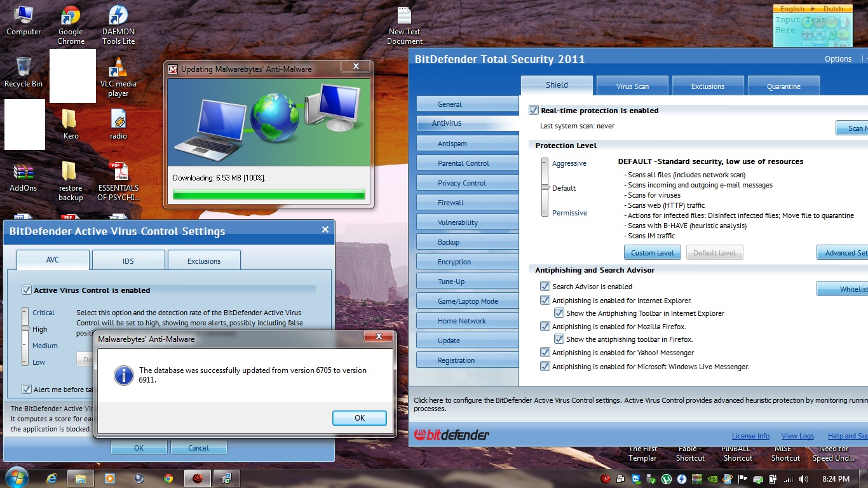Open Windows Explorer from the taskbar

point(81,478)
